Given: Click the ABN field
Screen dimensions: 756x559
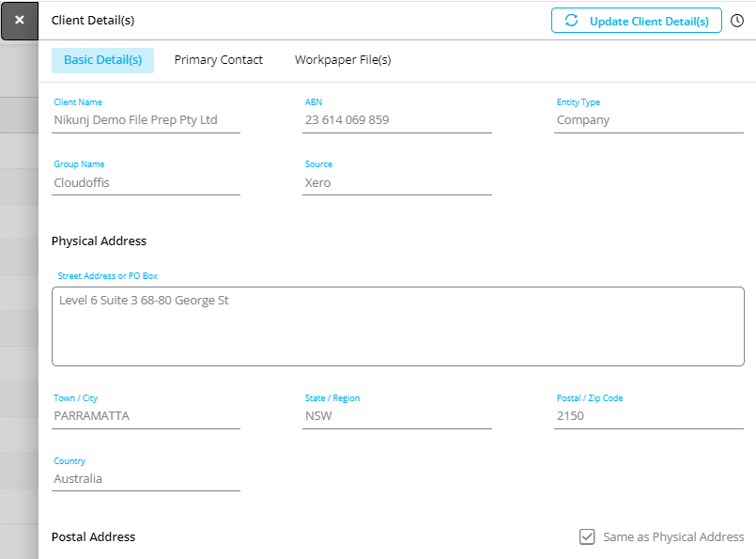Looking at the screenshot, I should (x=397, y=120).
